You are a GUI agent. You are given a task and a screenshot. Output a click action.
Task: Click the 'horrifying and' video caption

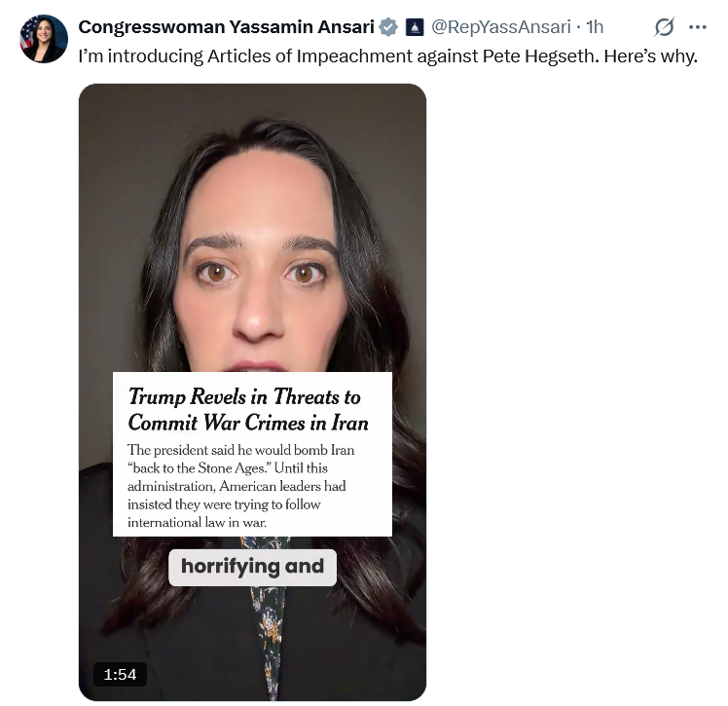(x=253, y=567)
